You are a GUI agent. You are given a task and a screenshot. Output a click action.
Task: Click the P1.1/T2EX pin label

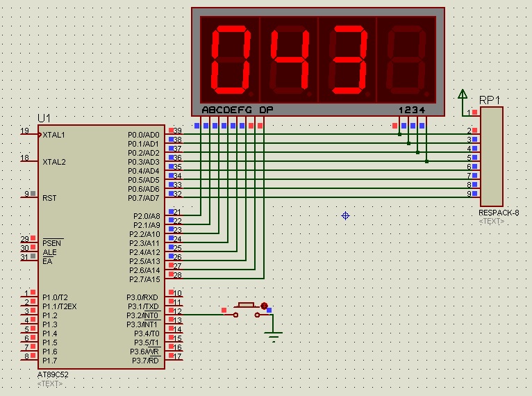pos(59,306)
